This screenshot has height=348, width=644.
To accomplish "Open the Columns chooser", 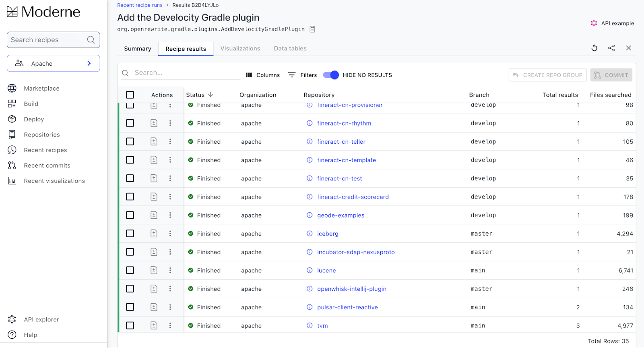I will coord(262,75).
